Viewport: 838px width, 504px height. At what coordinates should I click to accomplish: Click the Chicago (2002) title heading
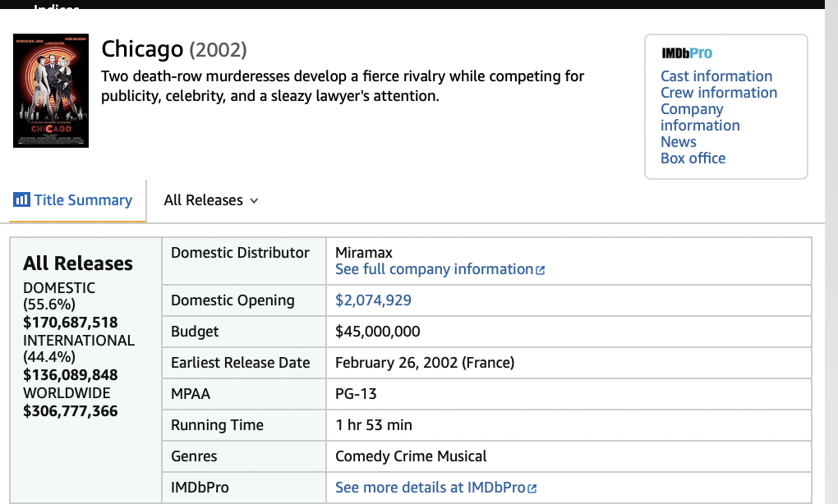click(x=173, y=49)
